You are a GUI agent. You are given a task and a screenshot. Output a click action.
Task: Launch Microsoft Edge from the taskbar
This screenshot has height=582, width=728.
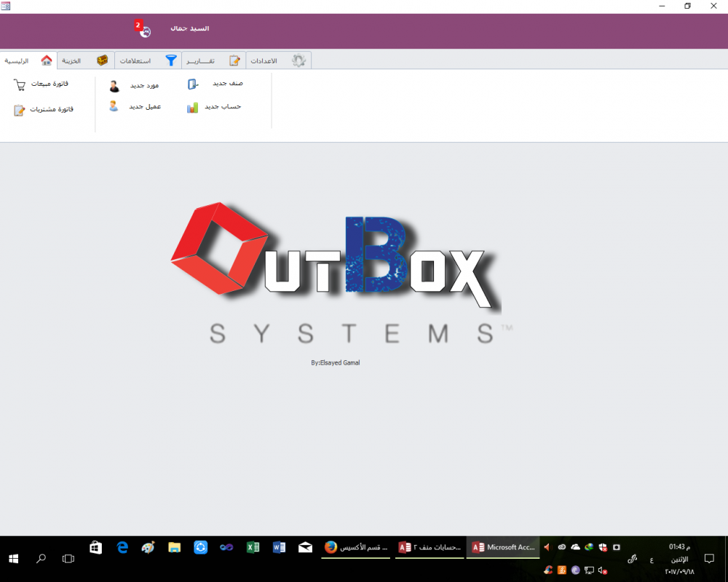click(122, 548)
